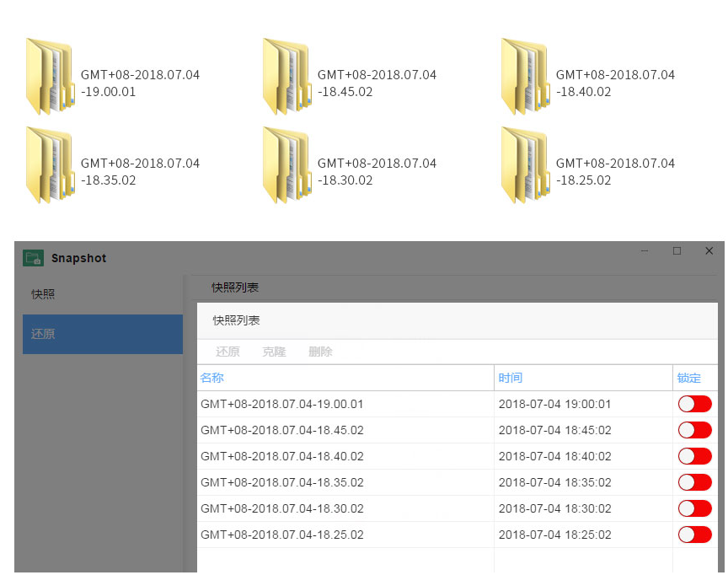Lock the 18.35.02 snapshot

pyautogui.click(x=694, y=482)
